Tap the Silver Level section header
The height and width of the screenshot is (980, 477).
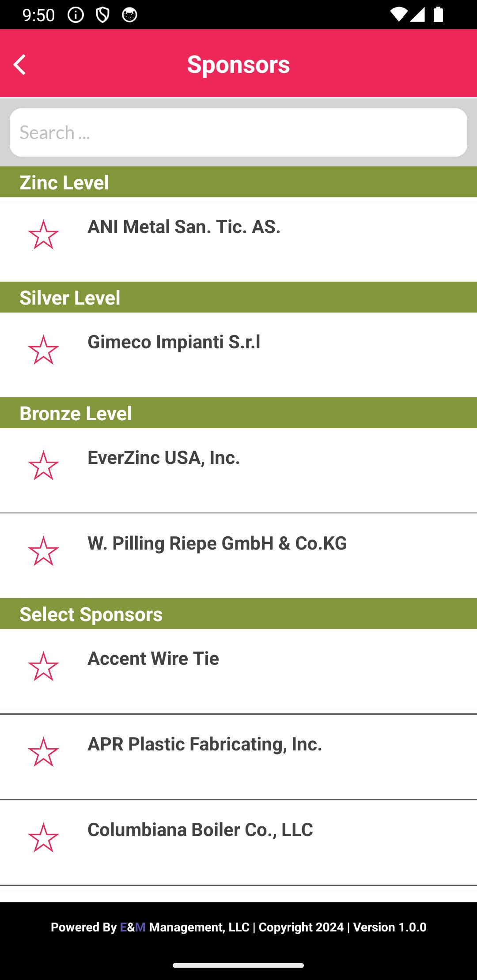(238, 297)
